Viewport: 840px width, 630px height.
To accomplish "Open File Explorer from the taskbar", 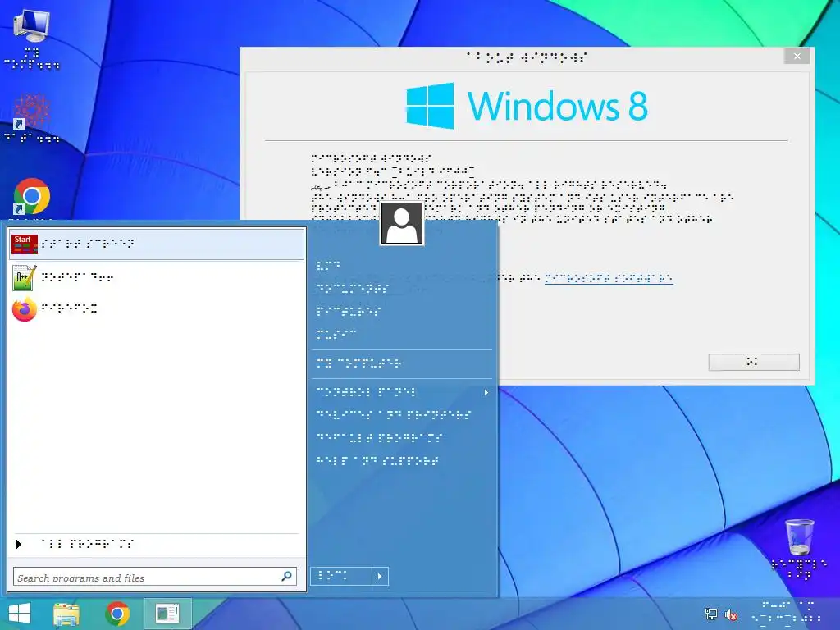I will point(67,614).
